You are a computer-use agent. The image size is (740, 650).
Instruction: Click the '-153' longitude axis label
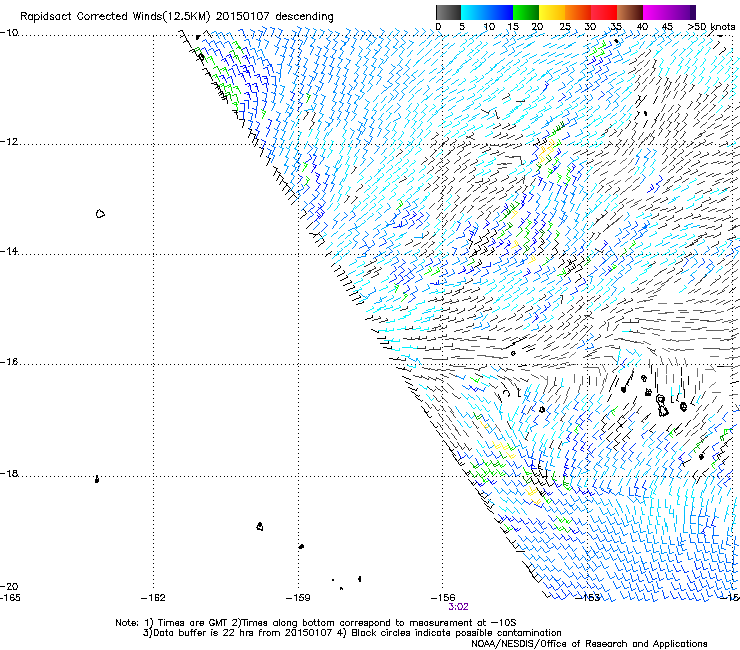pos(588,598)
